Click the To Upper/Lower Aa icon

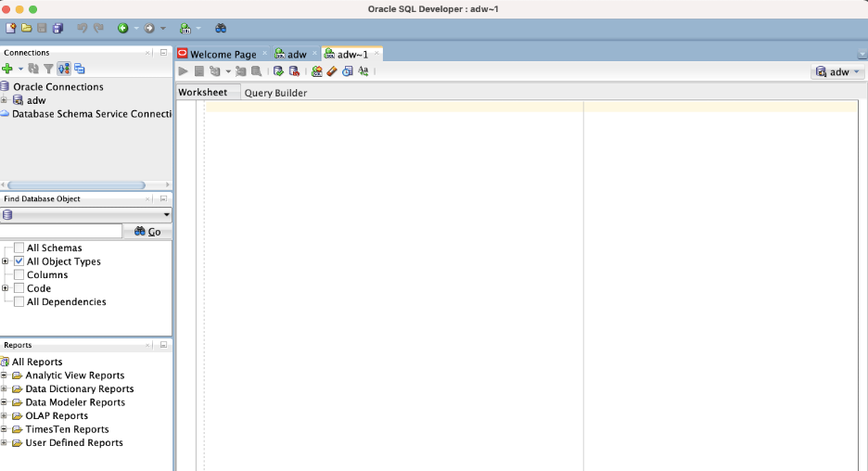[x=364, y=70]
